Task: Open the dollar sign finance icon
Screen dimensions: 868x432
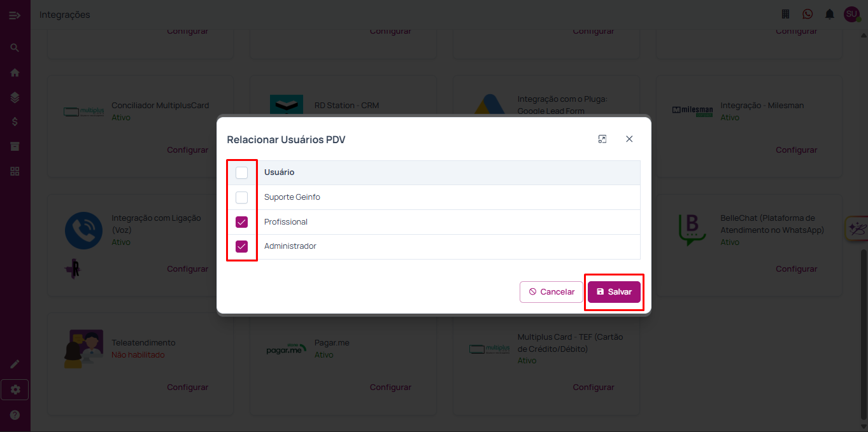Action: 15,122
